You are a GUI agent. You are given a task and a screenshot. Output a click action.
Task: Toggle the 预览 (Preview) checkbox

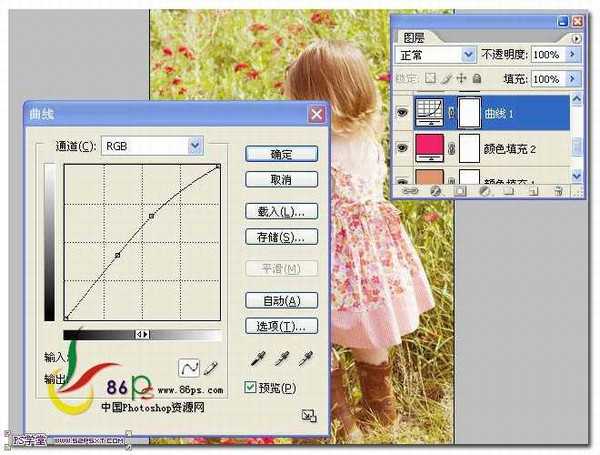[x=252, y=387]
